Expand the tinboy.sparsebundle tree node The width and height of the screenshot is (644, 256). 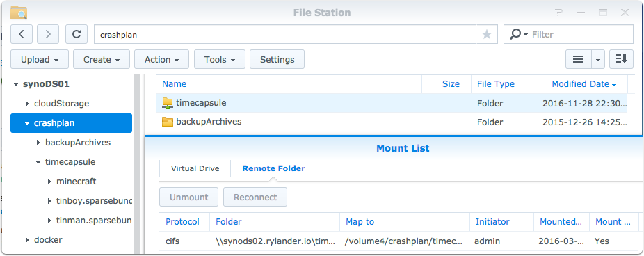(x=49, y=201)
